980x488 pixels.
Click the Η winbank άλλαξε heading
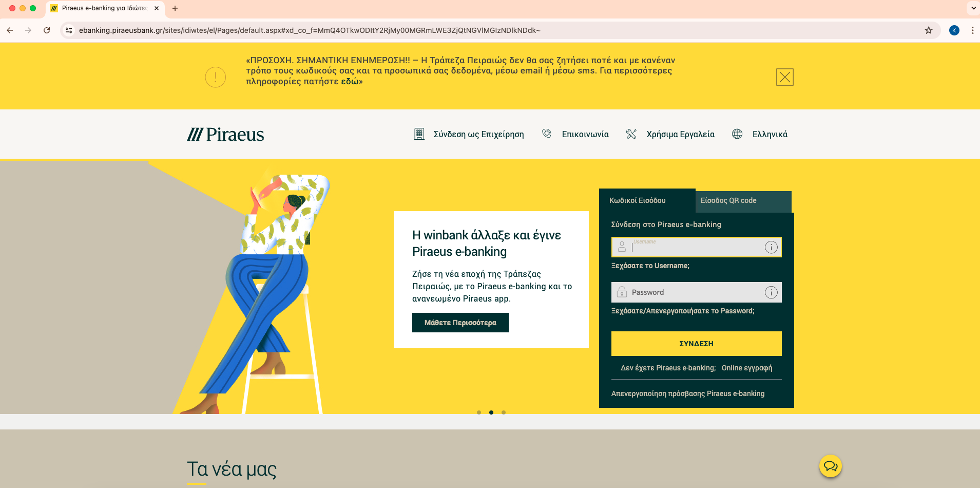[487, 243]
